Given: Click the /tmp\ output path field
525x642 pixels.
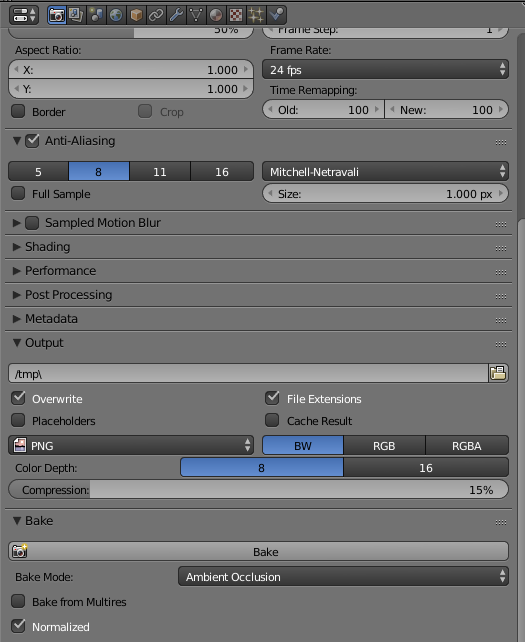Looking at the screenshot, I should [248, 373].
